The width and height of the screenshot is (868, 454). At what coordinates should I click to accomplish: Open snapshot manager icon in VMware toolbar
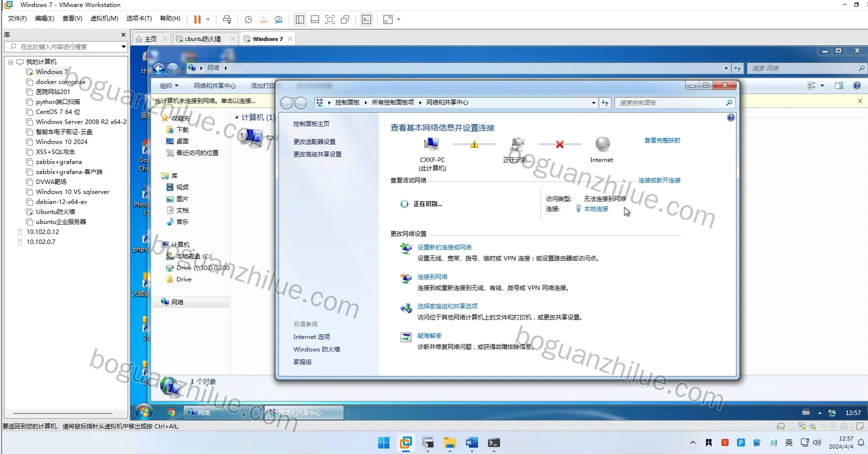pyautogui.click(x=278, y=19)
